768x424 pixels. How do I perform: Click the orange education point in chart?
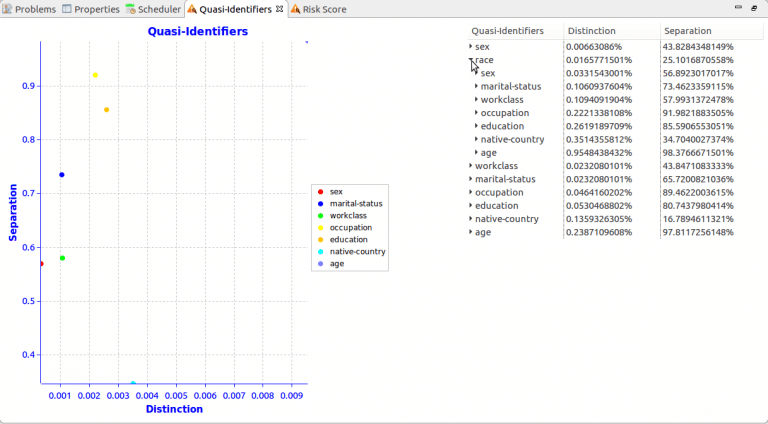pos(106,110)
